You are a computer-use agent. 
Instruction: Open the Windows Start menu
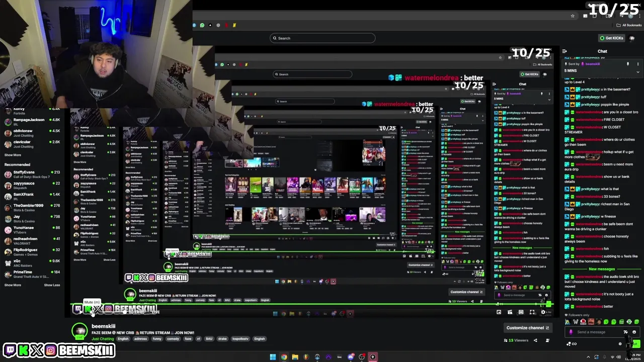[x=273, y=357]
